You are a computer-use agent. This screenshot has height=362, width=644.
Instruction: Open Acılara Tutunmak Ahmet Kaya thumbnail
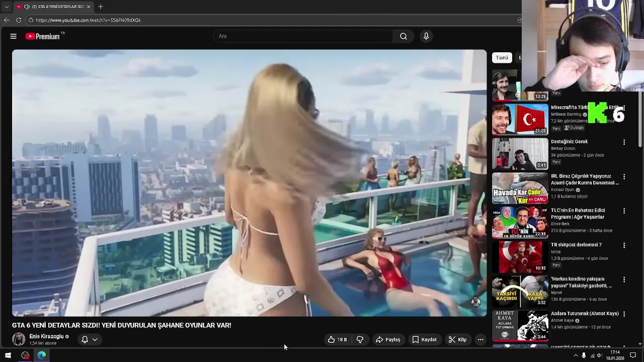pos(520,325)
